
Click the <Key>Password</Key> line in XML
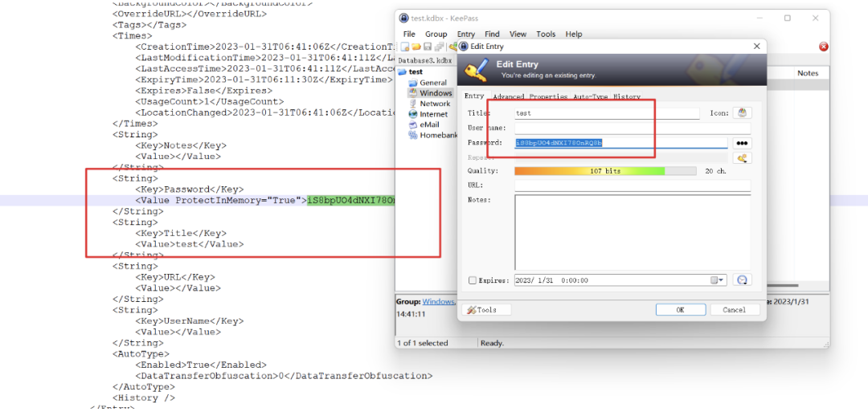coord(190,189)
